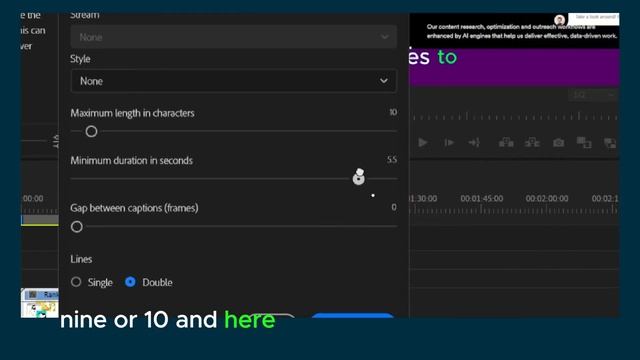The height and width of the screenshot is (360, 640).
Task: Play the Program monitor preview
Action: 423,142
